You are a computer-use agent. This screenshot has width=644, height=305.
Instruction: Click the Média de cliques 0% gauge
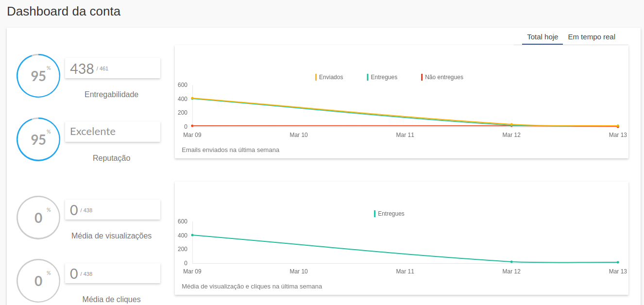coord(38,281)
